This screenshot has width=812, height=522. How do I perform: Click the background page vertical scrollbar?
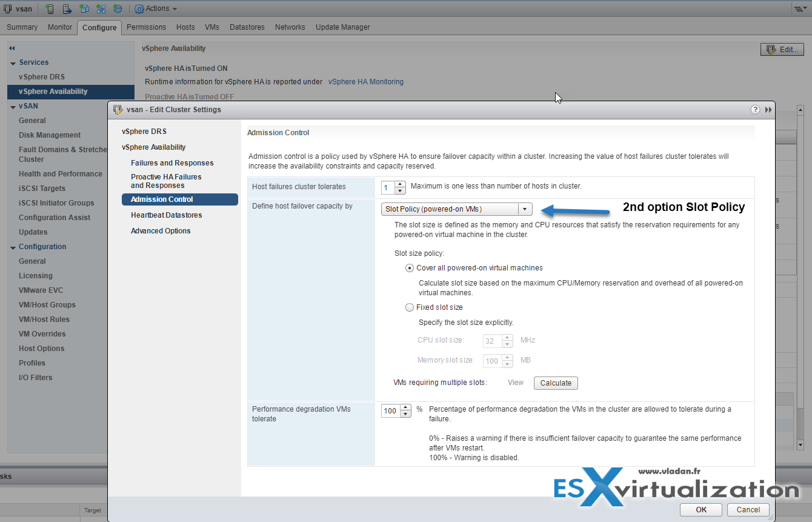800,276
